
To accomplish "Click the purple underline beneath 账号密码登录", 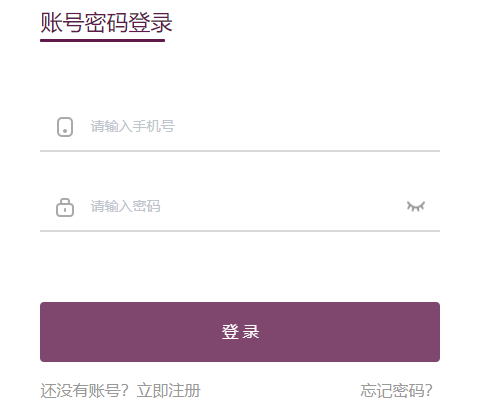I will 103,40.
